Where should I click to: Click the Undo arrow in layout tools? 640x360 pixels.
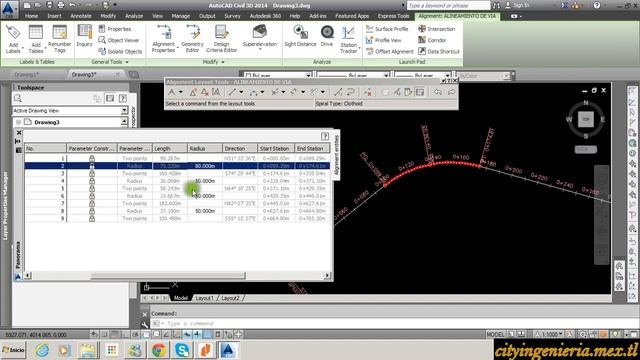tap(438, 92)
